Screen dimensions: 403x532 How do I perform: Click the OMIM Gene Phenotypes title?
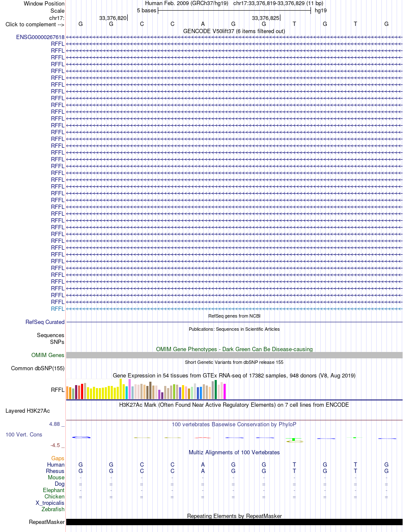point(234,349)
